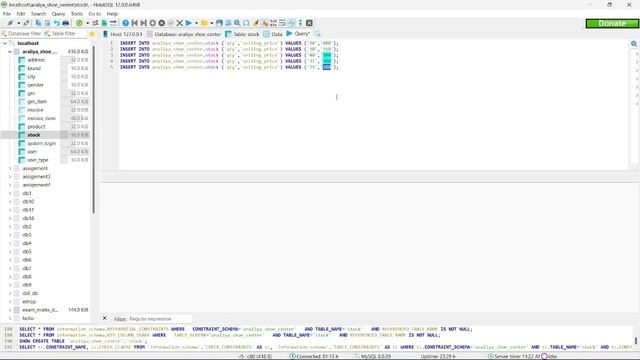Open load file folder dropdown arrow
640x360 pixels.
pyautogui.click(x=211, y=23)
